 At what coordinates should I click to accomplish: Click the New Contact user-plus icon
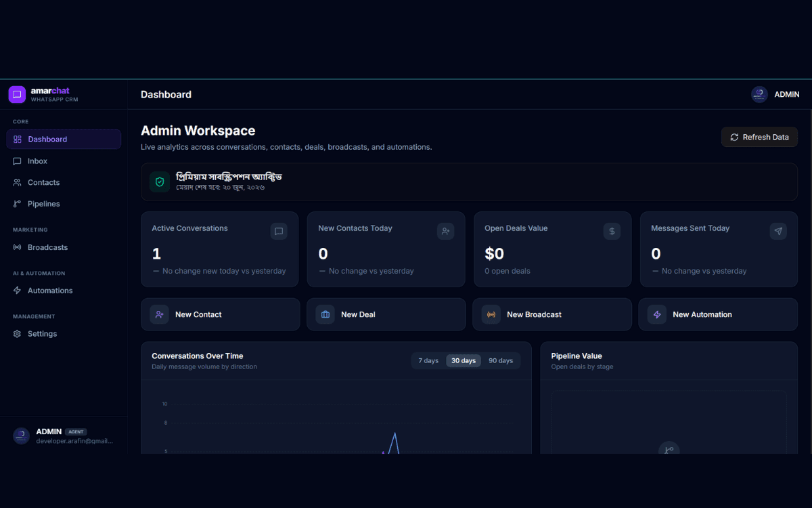(x=160, y=314)
